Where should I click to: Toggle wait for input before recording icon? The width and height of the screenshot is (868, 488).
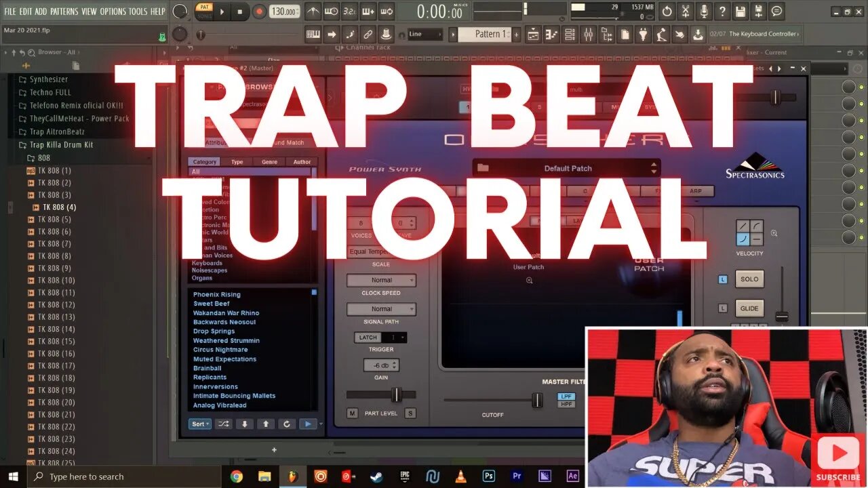331,12
